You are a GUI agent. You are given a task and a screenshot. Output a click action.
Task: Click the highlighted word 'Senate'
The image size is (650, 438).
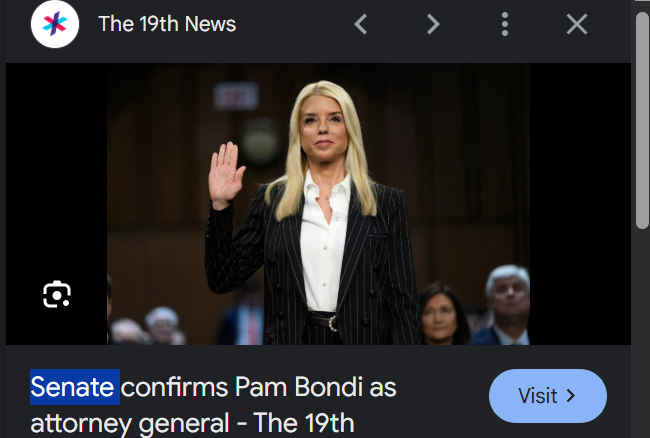(x=75, y=387)
